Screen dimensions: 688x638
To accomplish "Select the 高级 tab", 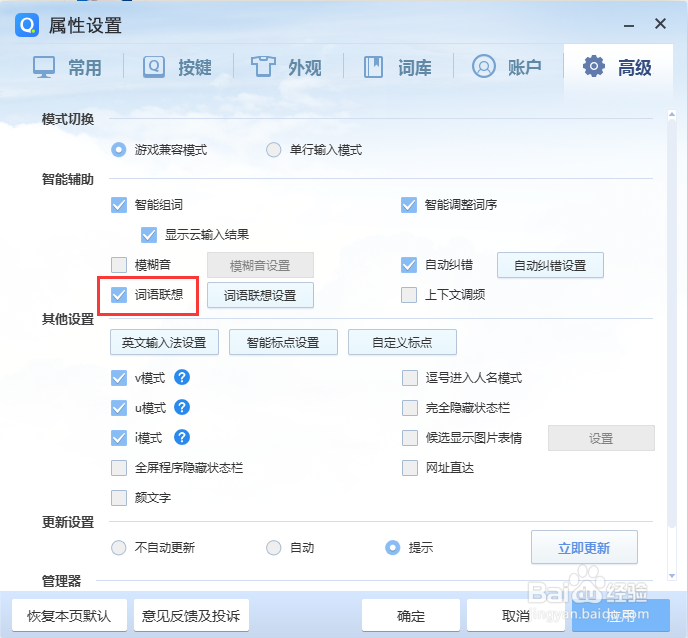I will click(x=618, y=68).
